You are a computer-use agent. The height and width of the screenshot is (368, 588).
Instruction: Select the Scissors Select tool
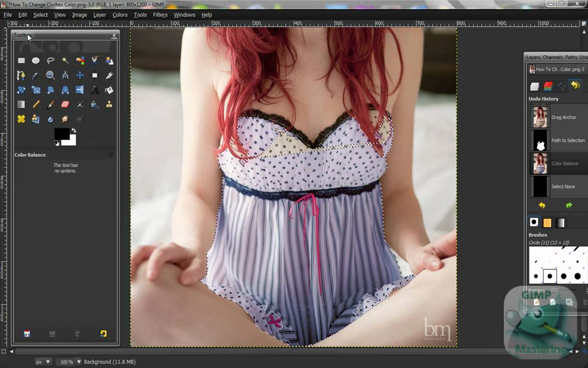95,60
